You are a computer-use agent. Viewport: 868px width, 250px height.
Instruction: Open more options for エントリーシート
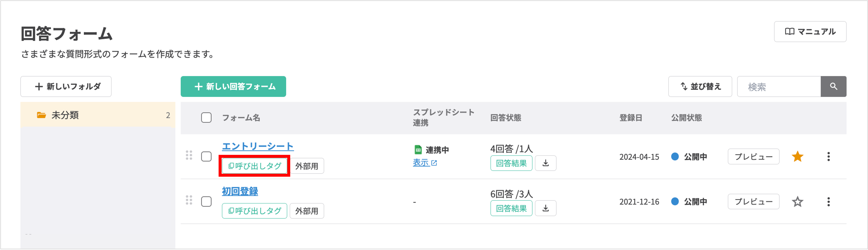(x=828, y=156)
